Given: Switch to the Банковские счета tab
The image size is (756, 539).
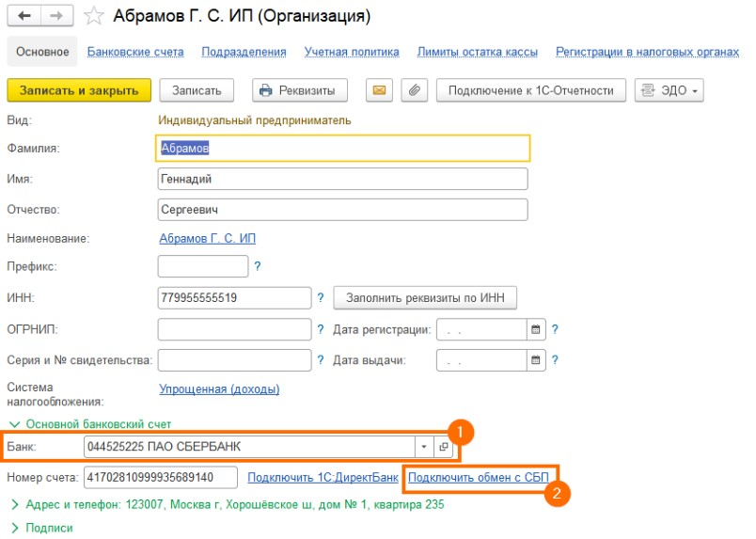Looking at the screenshot, I should coord(135,52).
